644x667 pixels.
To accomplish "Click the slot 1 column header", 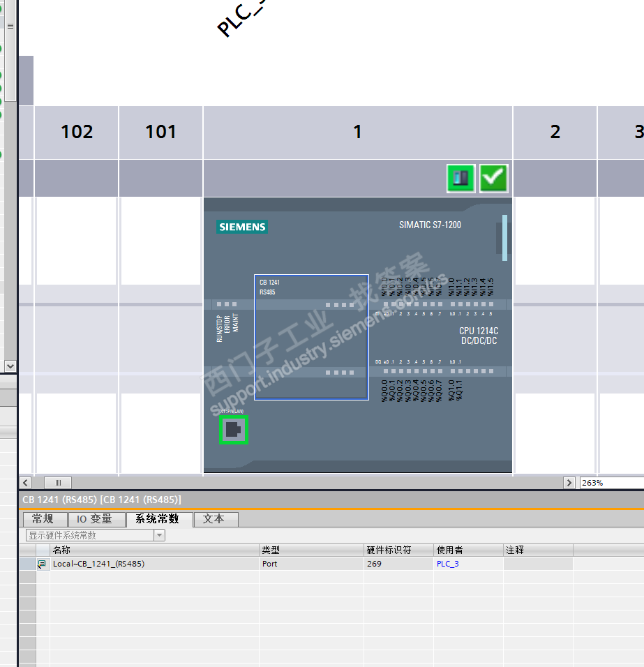I will [358, 133].
